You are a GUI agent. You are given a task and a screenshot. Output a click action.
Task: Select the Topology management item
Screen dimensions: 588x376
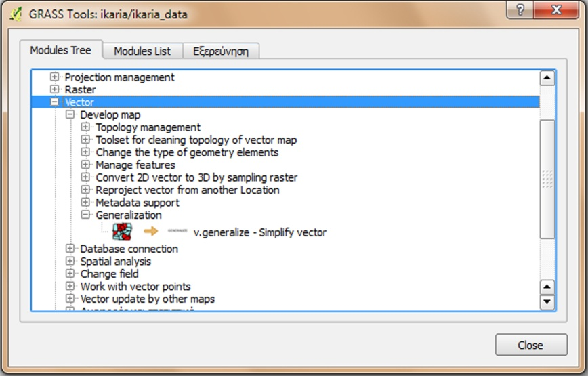[x=148, y=127]
